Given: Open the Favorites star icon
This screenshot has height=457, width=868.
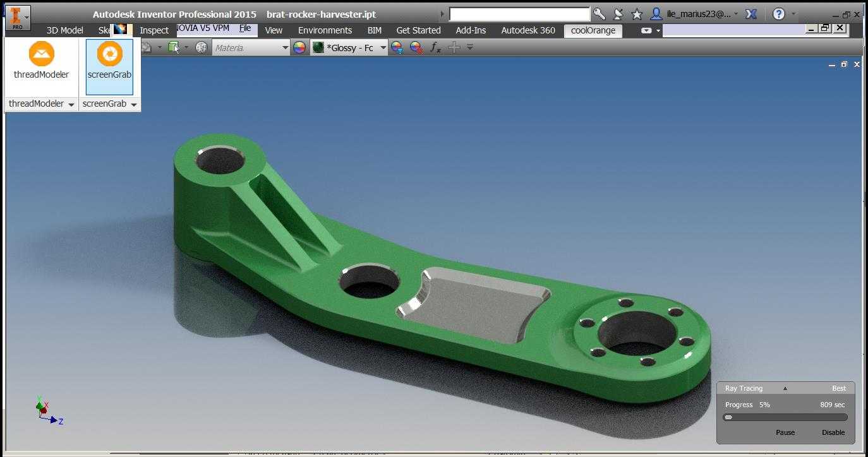Looking at the screenshot, I should pos(637,14).
